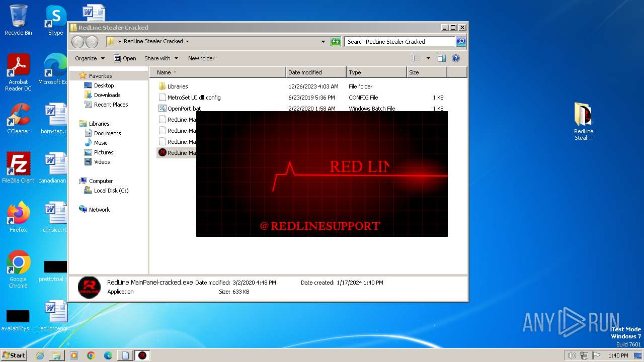
Task: Click the Forward navigation arrow in Explorer
Action: click(92, 42)
